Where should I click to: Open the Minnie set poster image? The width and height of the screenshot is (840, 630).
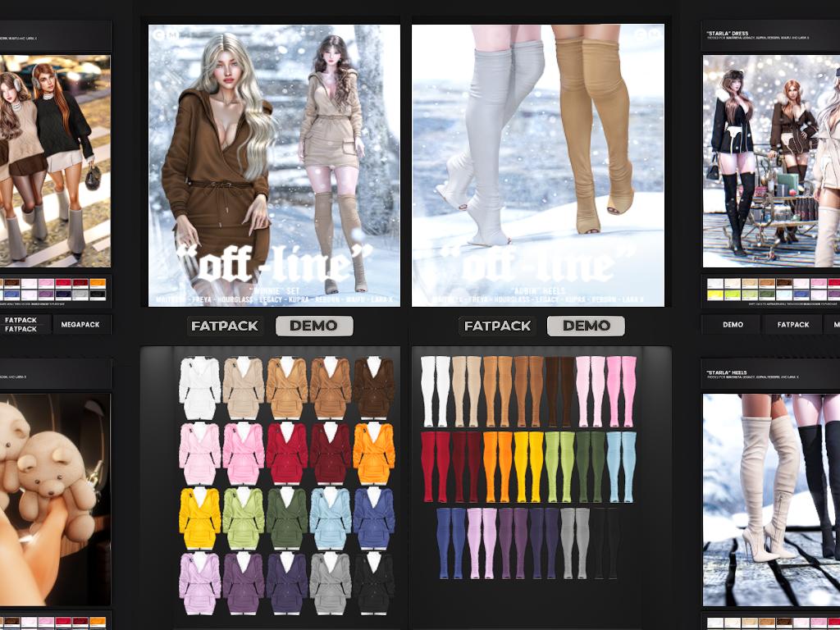pos(274,165)
